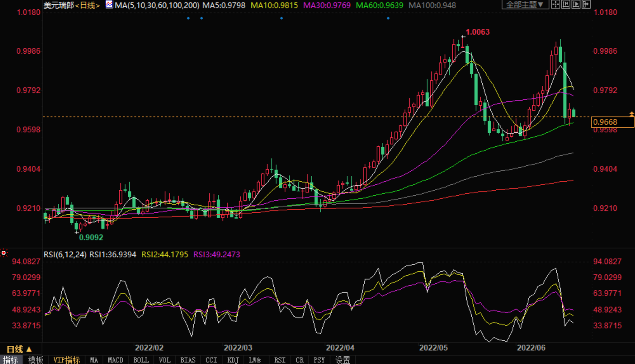Click the 指标 button
This screenshot has width=635, height=364.
pyautogui.click(x=11, y=360)
